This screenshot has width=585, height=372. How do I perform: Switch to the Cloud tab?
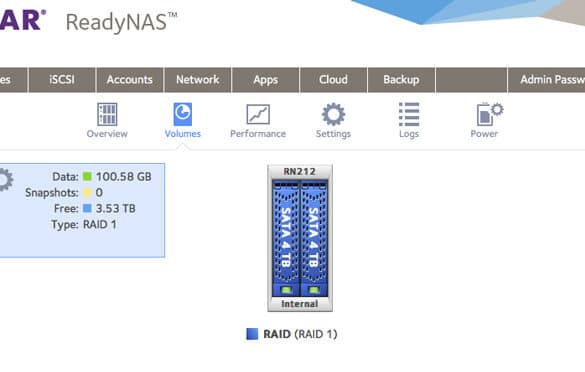[x=333, y=79]
